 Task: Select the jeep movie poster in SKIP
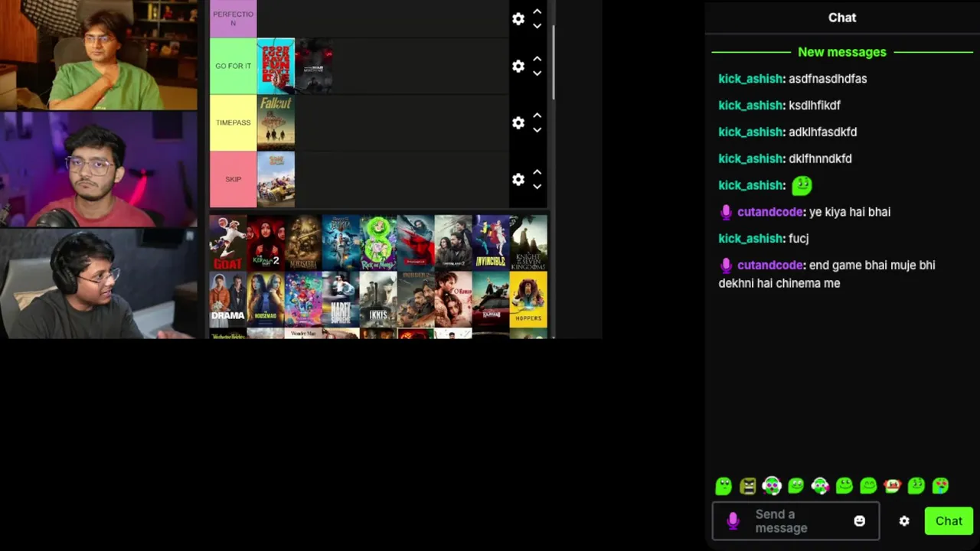[x=276, y=179]
